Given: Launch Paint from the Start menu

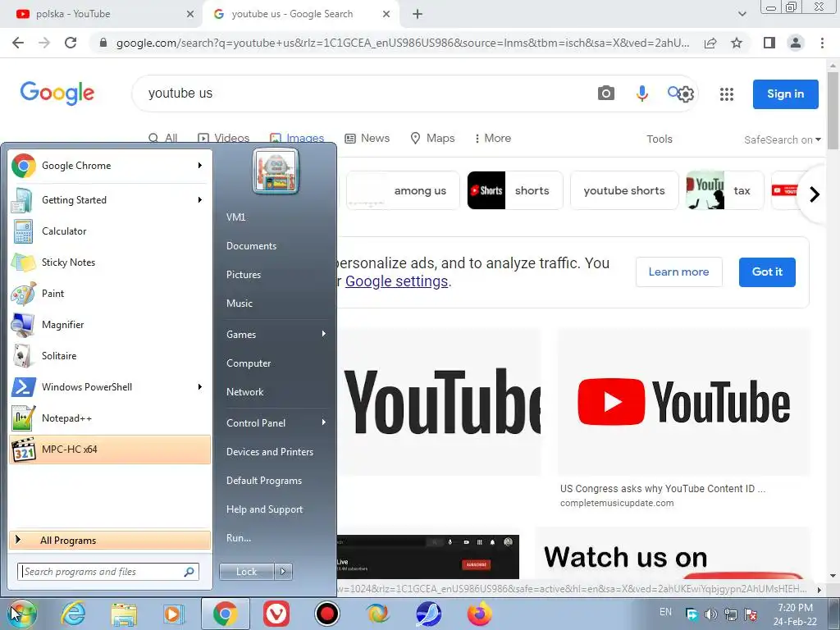Looking at the screenshot, I should (x=110, y=293).
